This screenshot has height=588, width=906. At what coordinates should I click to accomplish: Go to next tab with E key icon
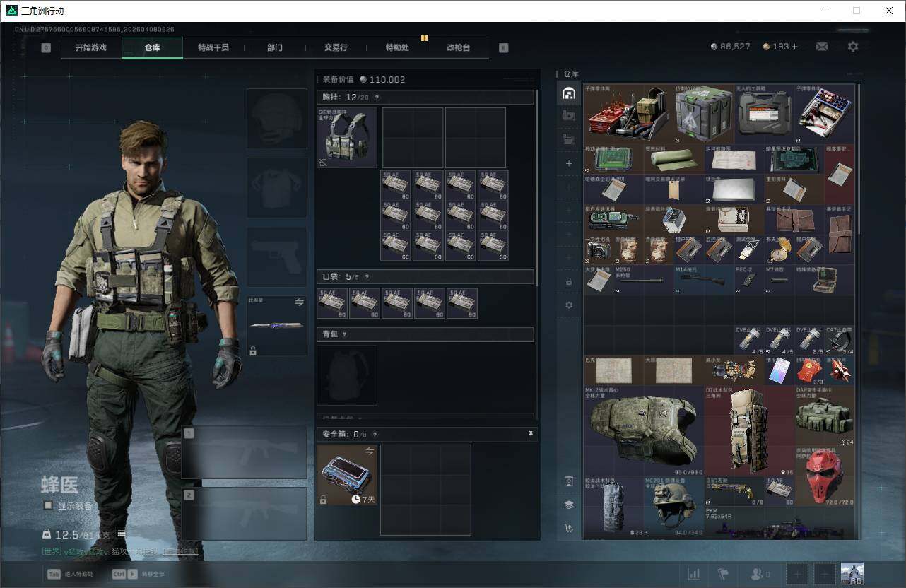tap(503, 48)
